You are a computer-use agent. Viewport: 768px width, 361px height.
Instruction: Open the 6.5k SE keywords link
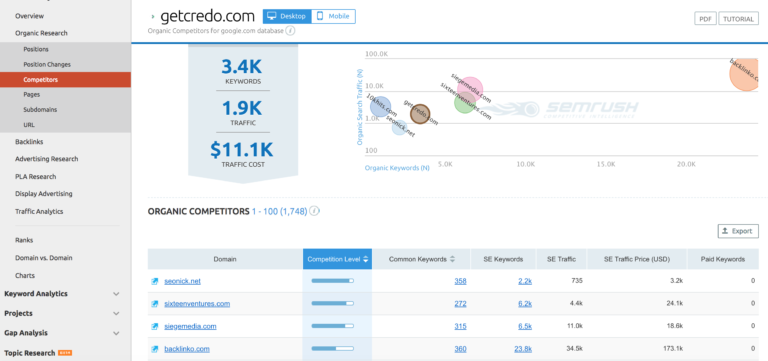[x=525, y=326]
